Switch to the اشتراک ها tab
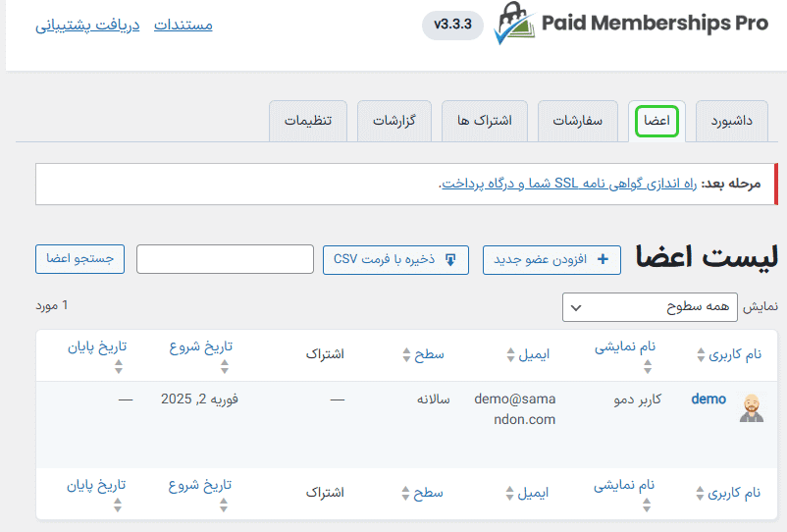 (x=485, y=121)
